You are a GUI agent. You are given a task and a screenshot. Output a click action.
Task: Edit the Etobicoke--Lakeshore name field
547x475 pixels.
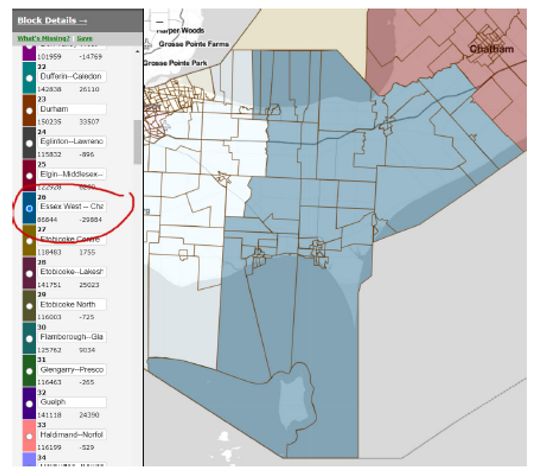72,272
